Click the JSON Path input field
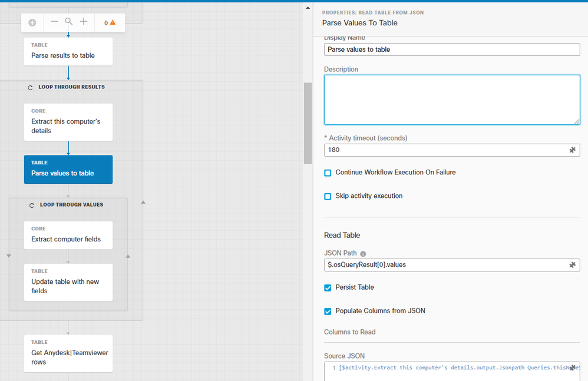Image resolution: width=588 pixels, height=381 pixels. coord(452,265)
